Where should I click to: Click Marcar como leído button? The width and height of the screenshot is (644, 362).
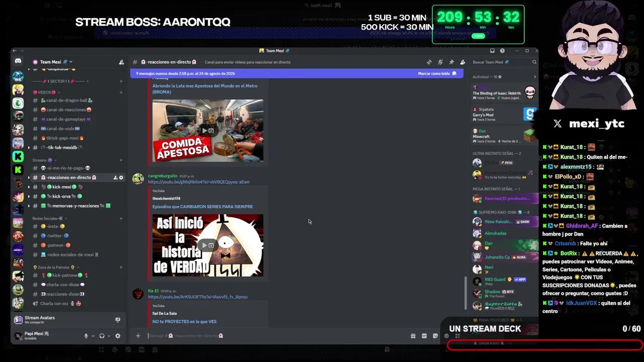(437, 73)
